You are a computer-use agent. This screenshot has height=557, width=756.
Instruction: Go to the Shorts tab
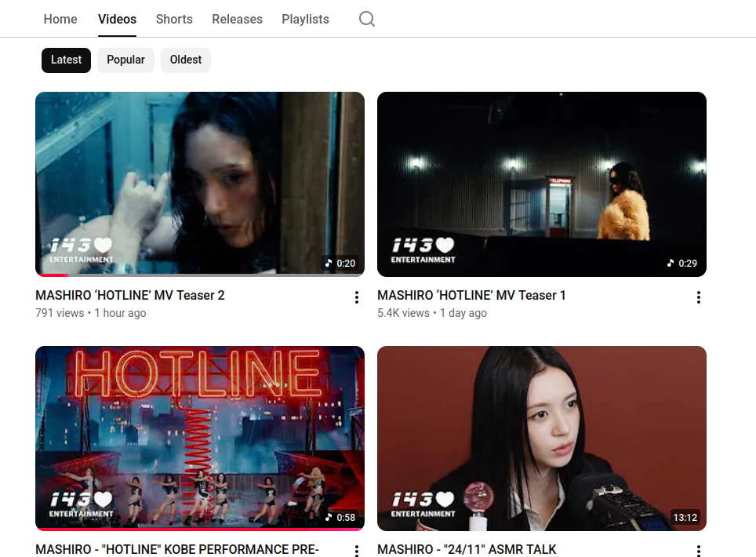click(x=174, y=20)
